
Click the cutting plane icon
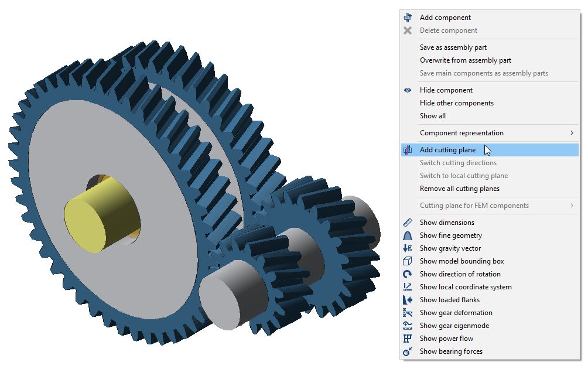pyautogui.click(x=408, y=150)
